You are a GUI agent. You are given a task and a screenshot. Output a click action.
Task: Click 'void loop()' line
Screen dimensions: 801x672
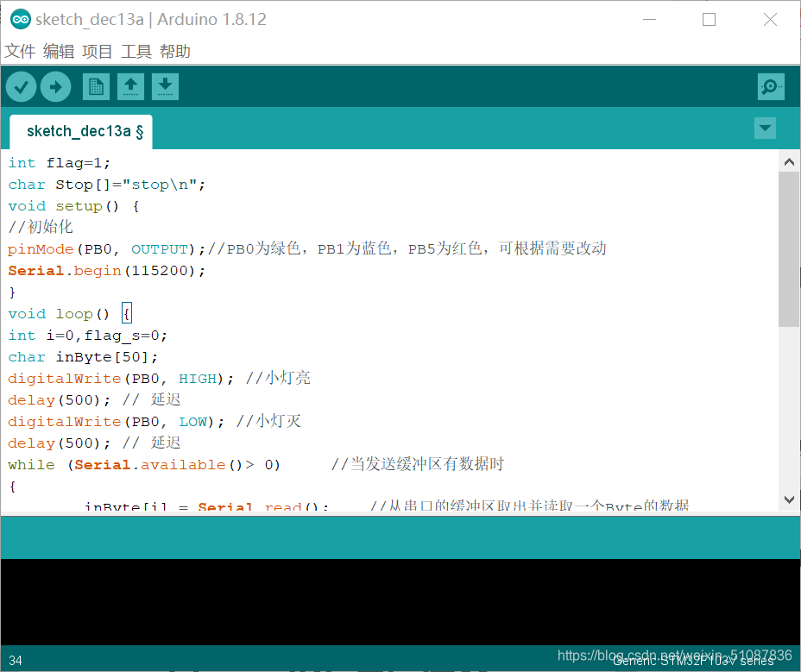click(59, 313)
